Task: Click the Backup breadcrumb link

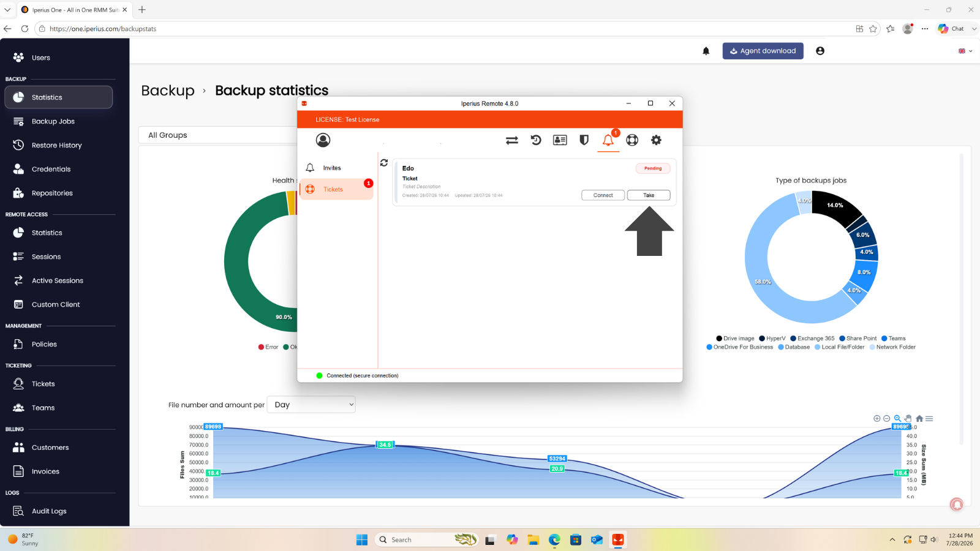Action: click(x=168, y=91)
